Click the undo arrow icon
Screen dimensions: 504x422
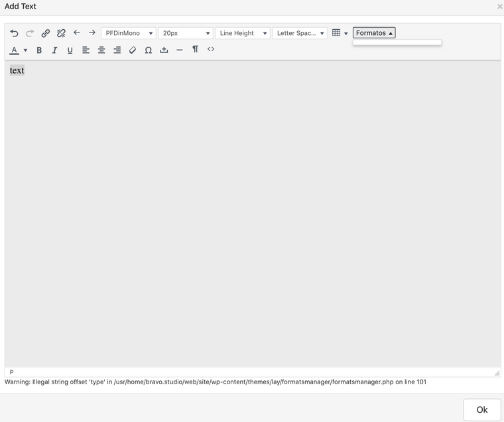point(15,33)
